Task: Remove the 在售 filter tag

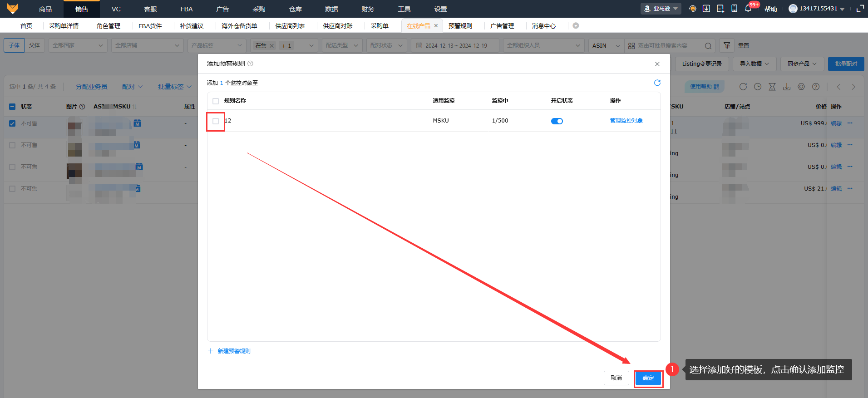Action: [271, 46]
